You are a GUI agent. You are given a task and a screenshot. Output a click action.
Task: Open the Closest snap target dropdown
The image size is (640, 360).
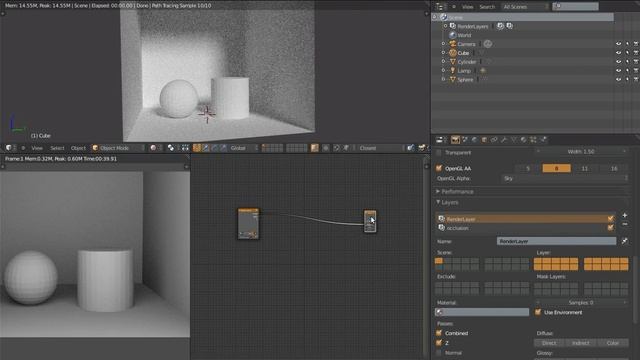(380, 148)
